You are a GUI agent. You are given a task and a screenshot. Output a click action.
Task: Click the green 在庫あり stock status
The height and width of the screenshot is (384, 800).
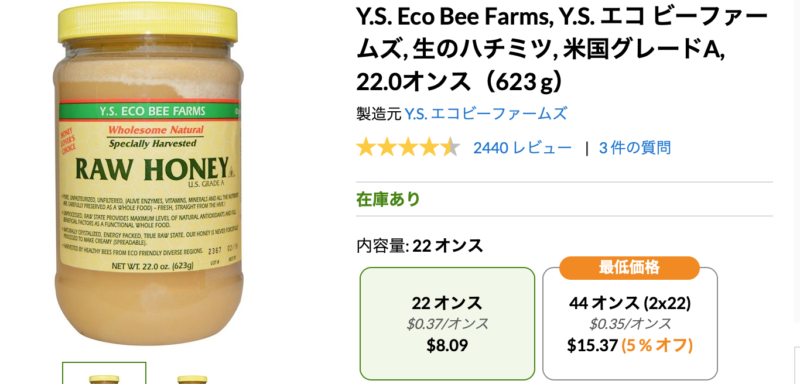(x=388, y=199)
